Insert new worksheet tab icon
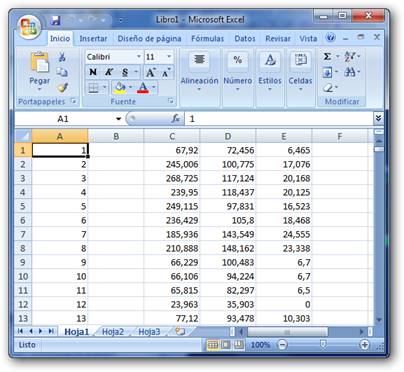 tap(180, 331)
